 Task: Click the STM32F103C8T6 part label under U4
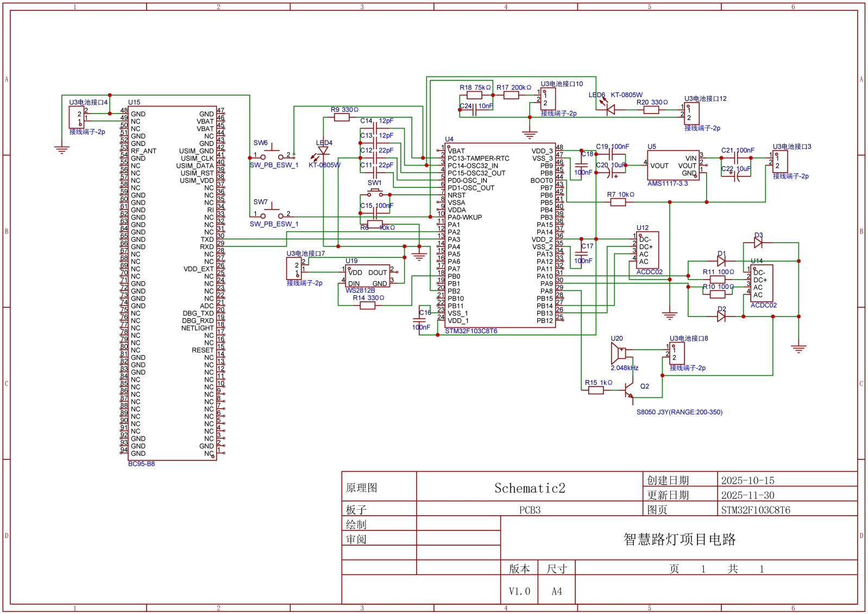tap(471, 331)
